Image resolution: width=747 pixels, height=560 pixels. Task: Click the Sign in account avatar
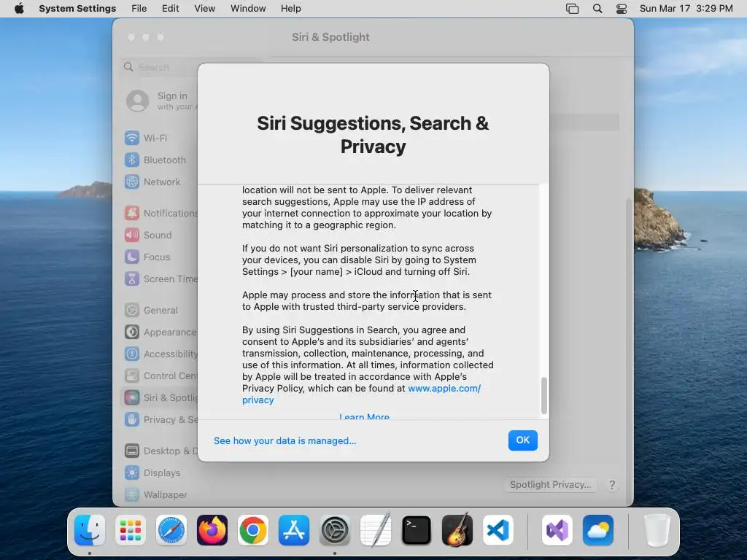click(138, 101)
